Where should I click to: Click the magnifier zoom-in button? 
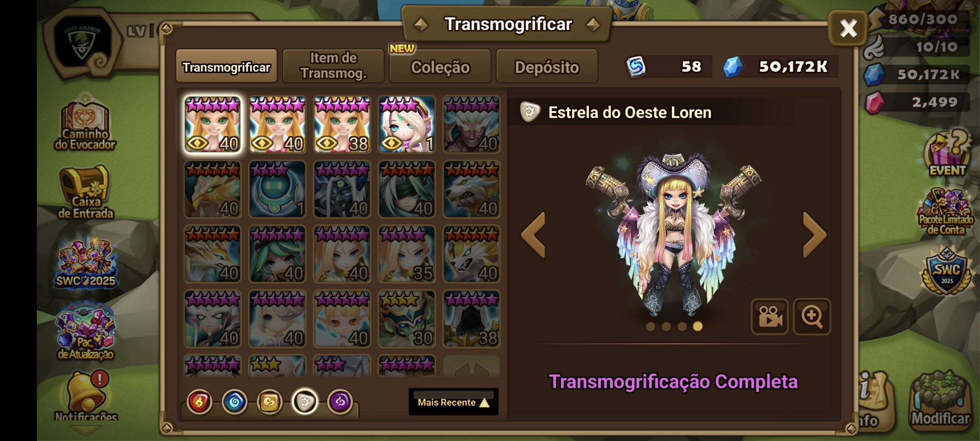[x=812, y=316]
